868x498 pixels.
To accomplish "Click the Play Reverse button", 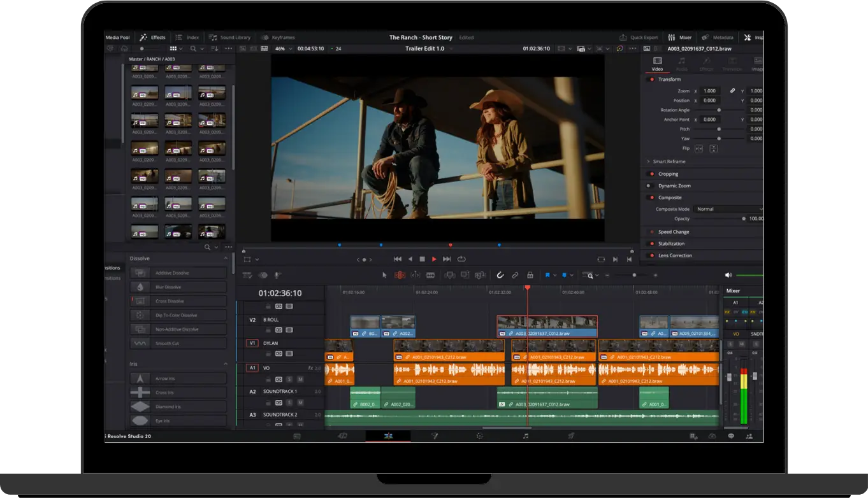I will pyautogui.click(x=410, y=259).
